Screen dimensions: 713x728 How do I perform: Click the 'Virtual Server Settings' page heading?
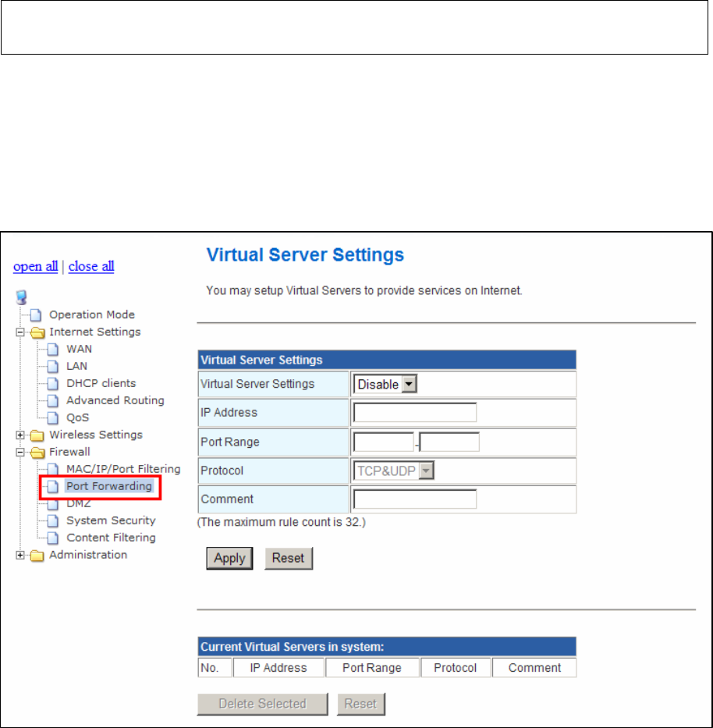(x=305, y=255)
